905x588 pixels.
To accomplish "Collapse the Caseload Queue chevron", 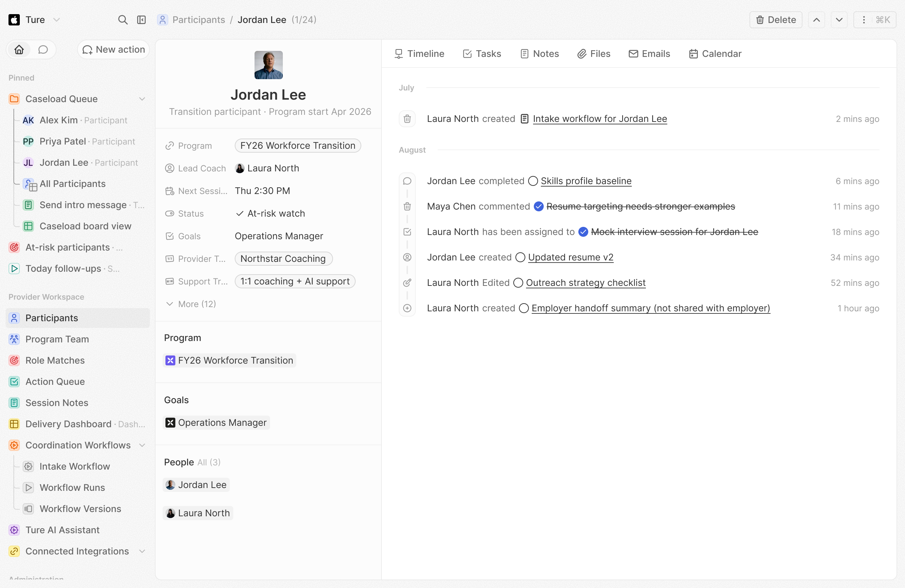I will click(x=142, y=99).
